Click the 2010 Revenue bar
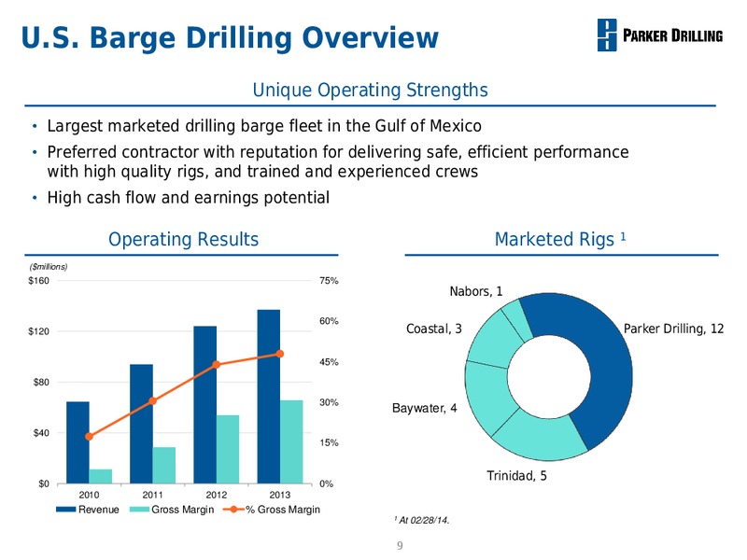The width and height of the screenshot is (747, 560). click(x=78, y=442)
